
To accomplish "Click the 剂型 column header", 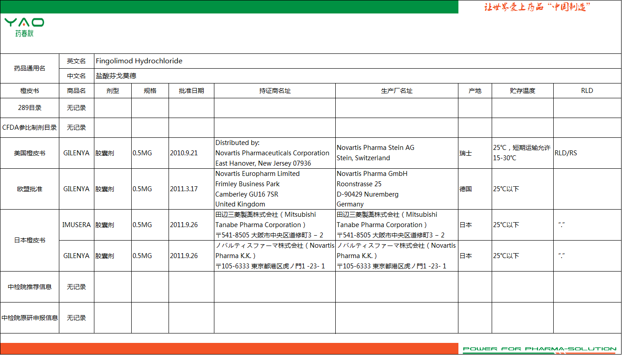I will tap(113, 91).
